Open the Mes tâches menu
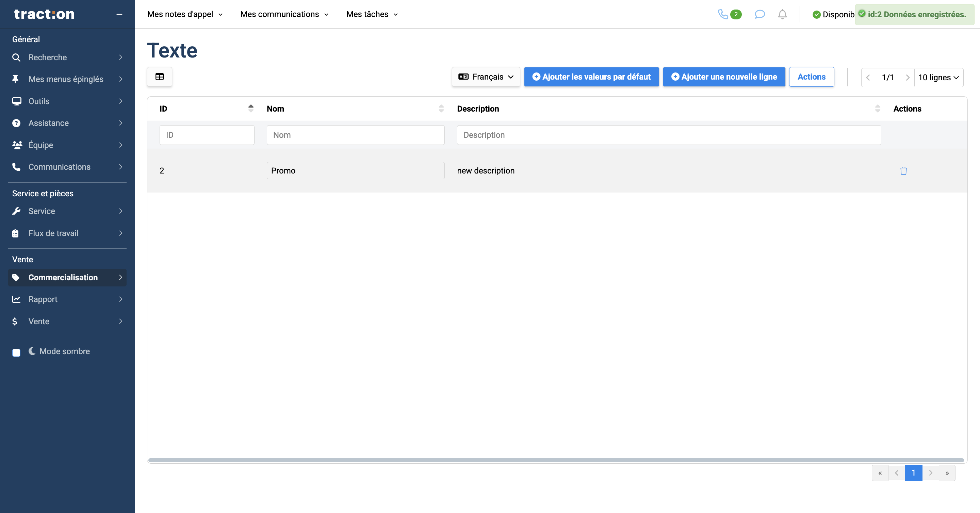 pyautogui.click(x=372, y=14)
